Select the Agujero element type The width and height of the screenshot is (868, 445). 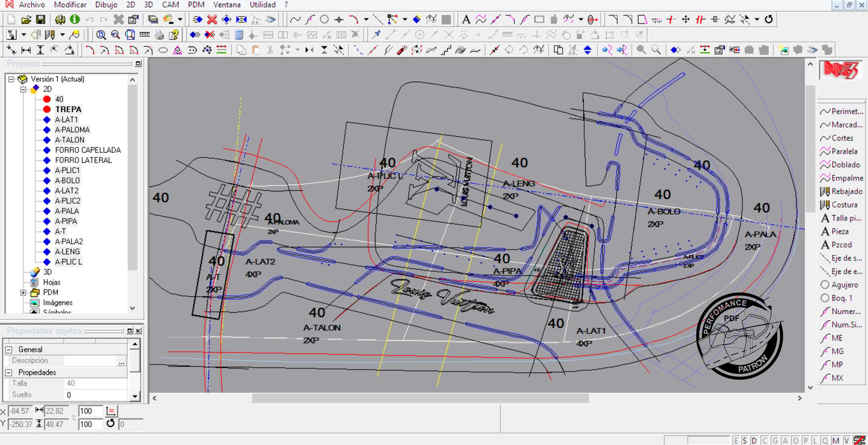839,285
